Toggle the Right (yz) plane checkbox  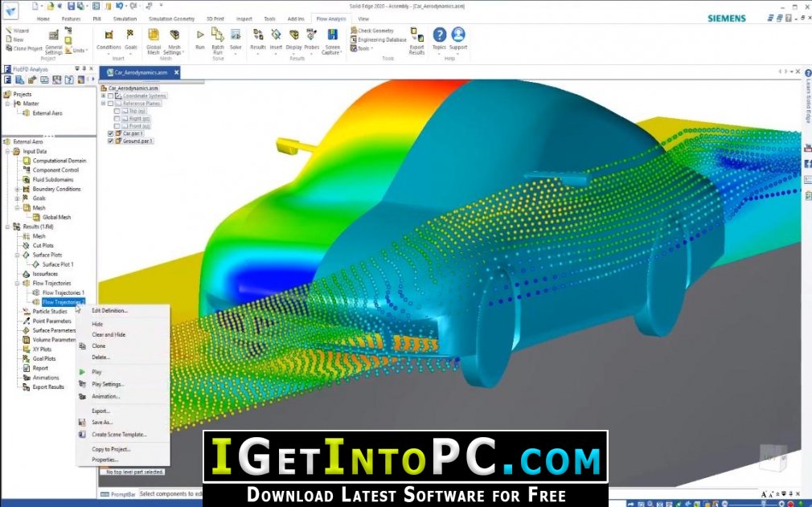coord(117,118)
